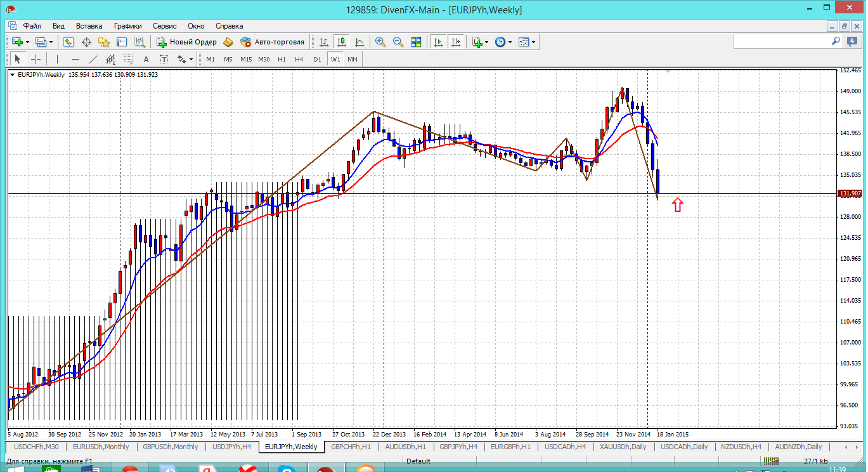The width and height of the screenshot is (868, 472).
Task: Open the Сервис menu
Action: tap(165, 26)
